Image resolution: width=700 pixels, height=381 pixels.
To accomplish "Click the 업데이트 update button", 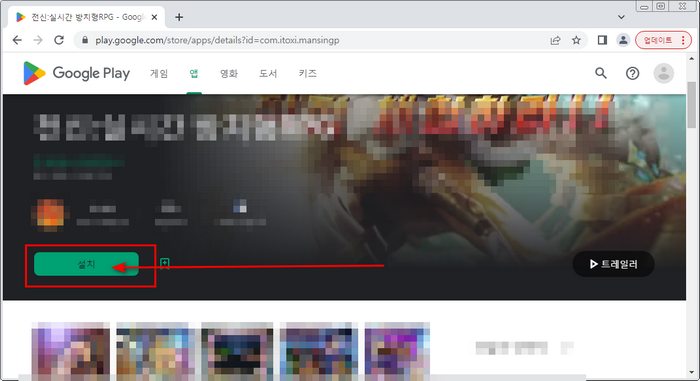I will (663, 40).
